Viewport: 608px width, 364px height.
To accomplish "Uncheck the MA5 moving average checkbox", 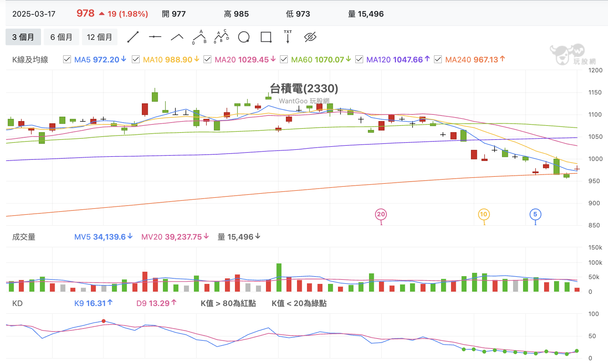I will (x=67, y=59).
